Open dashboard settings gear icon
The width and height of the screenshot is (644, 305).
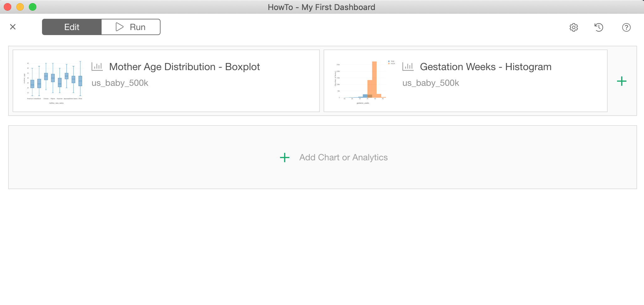pos(573,27)
